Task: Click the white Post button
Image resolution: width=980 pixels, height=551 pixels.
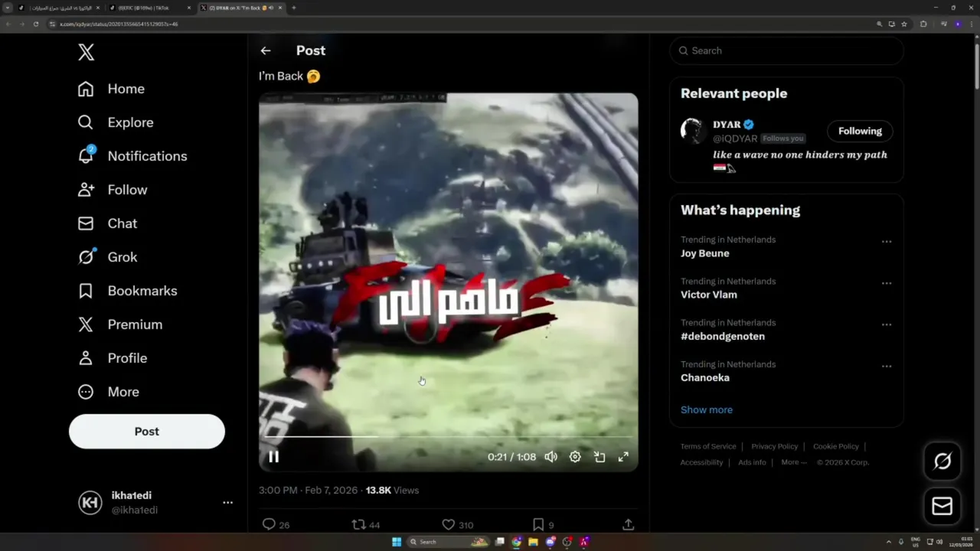Action: pyautogui.click(x=147, y=432)
